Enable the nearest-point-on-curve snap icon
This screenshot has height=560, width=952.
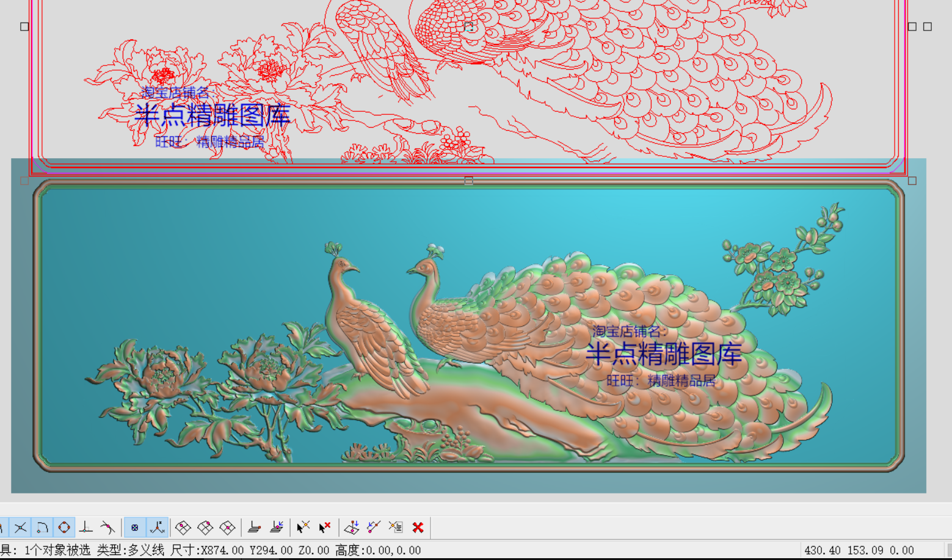tap(108, 527)
